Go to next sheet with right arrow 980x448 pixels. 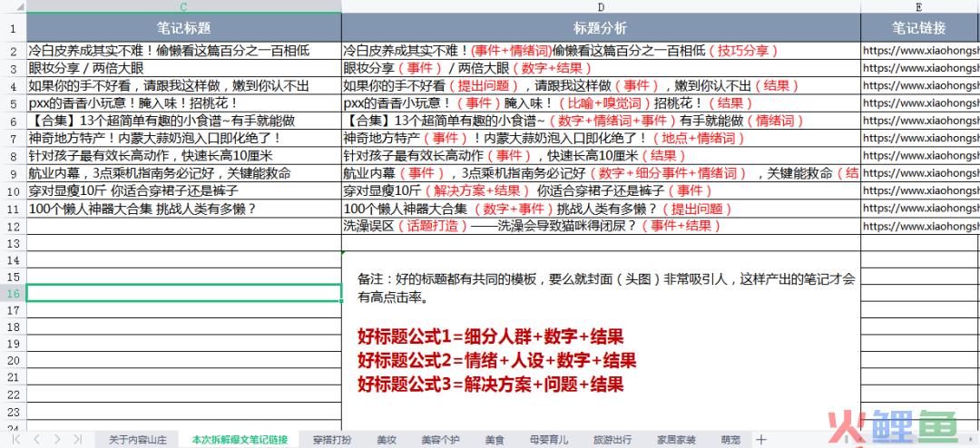[58, 440]
